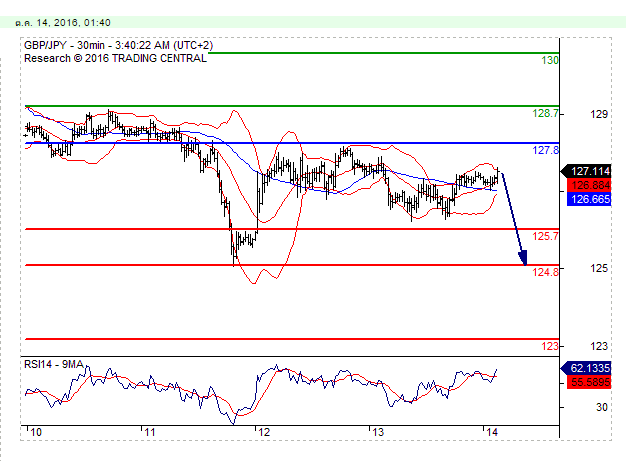Click the 125 price axis value

[x=599, y=268]
